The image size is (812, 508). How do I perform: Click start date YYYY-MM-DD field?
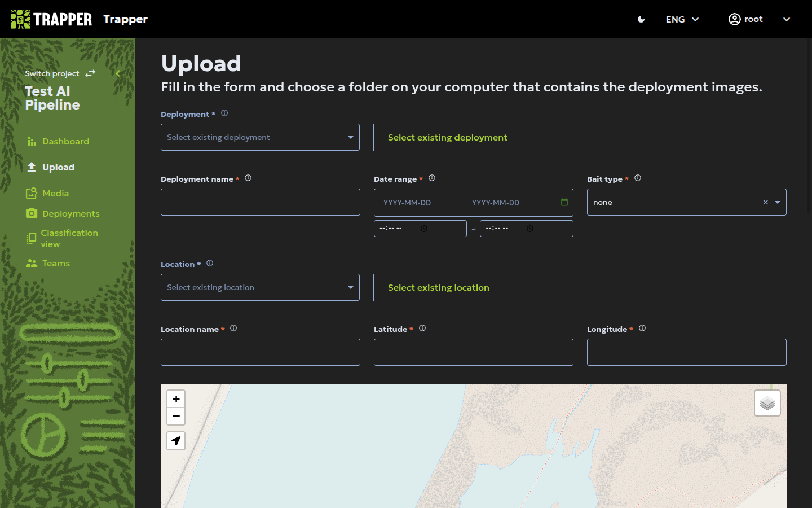[x=407, y=203]
